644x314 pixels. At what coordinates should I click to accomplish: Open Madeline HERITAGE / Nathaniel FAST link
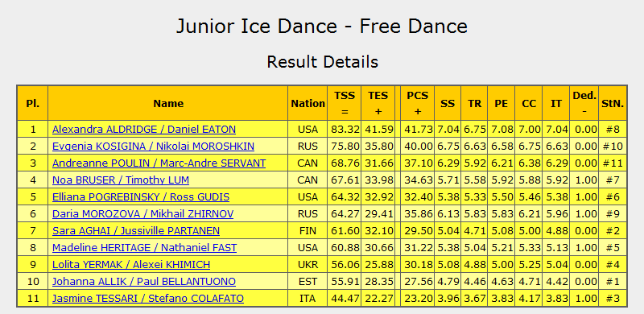click(144, 248)
